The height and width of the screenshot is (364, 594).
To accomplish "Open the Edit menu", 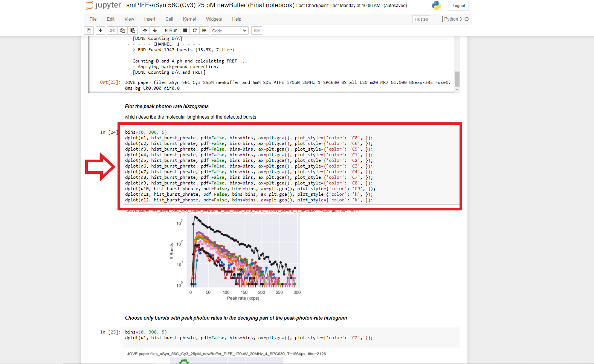I will click(x=110, y=19).
